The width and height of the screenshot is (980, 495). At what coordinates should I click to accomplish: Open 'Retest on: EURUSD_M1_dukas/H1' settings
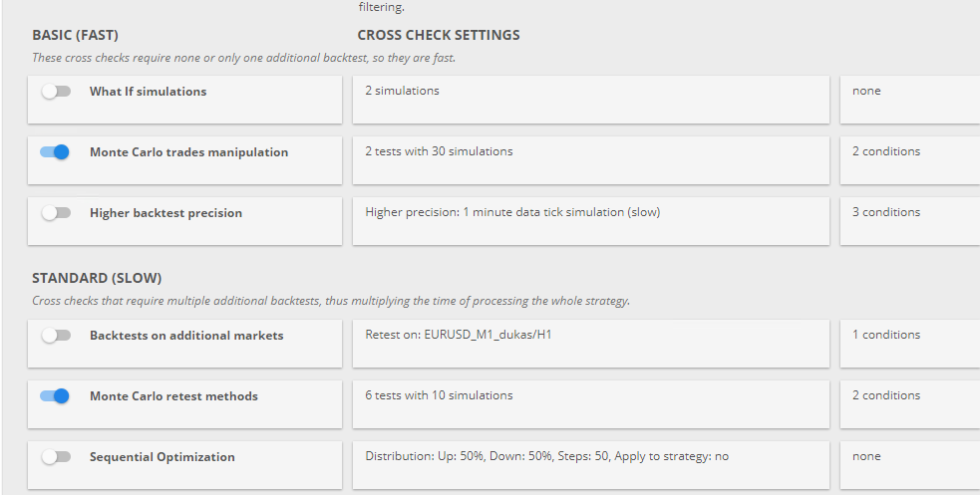pos(590,344)
